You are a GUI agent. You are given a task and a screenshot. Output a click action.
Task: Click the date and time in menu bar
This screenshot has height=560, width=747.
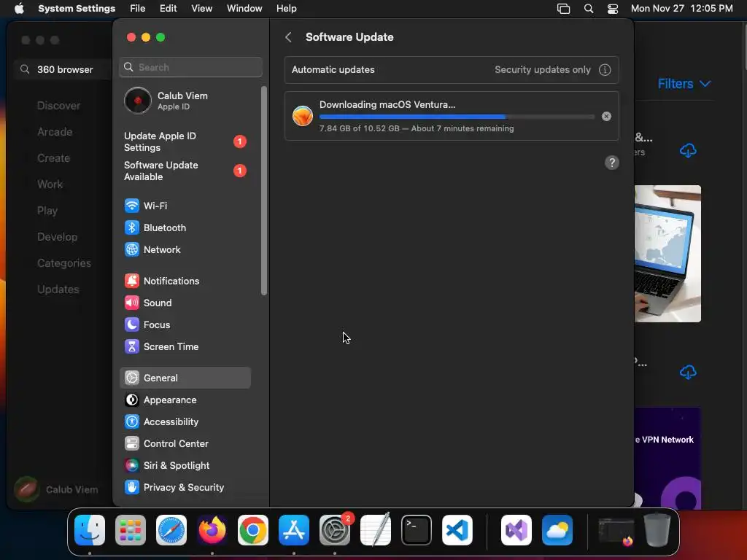click(682, 9)
